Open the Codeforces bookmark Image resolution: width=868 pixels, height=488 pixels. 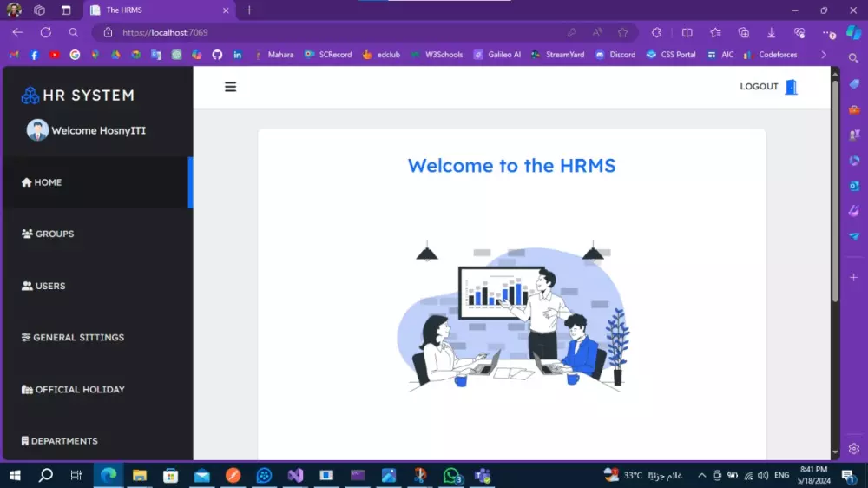pos(771,55)
